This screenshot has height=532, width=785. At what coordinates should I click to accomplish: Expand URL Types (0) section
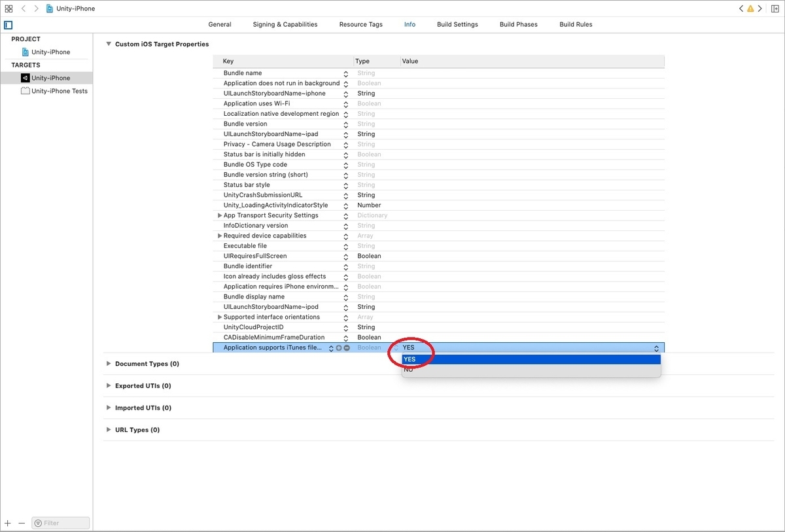point(109,430)
